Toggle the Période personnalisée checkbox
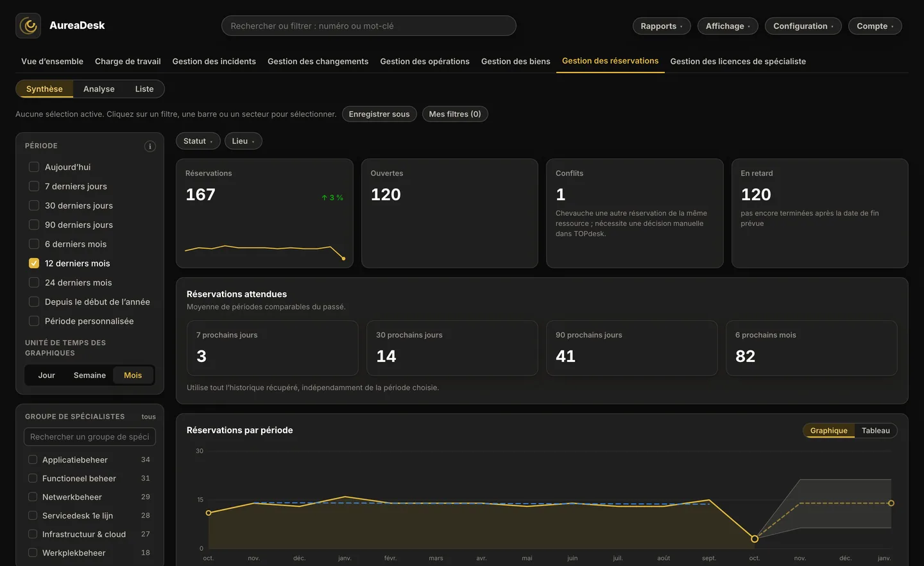This screenshot has width=924, height=566. [34, 321]
